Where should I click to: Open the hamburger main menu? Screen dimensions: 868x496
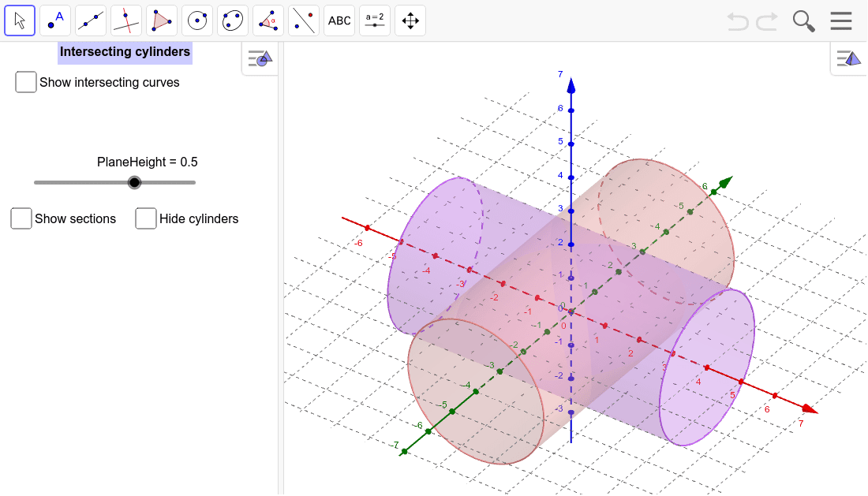(x=841, y=21)
